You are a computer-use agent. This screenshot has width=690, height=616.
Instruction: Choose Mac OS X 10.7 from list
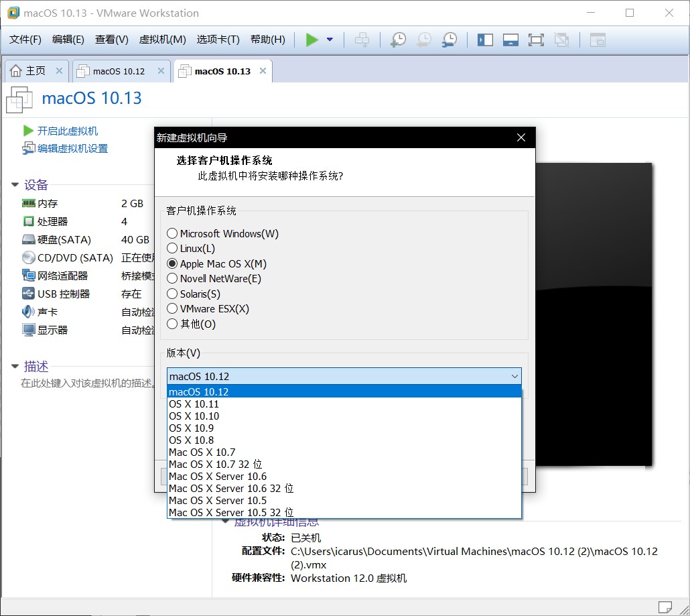coord(344,452)
